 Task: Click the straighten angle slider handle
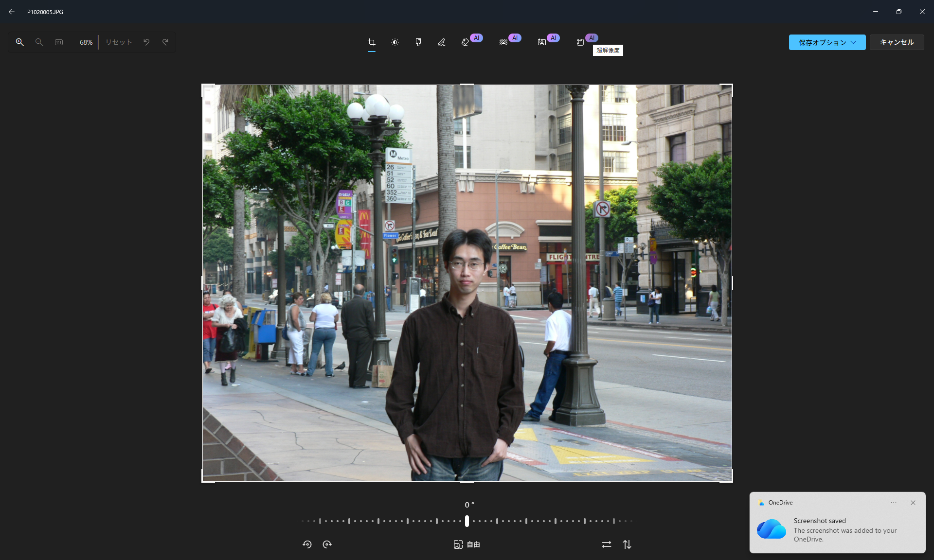pyautogui.click(x=467, y=521)
